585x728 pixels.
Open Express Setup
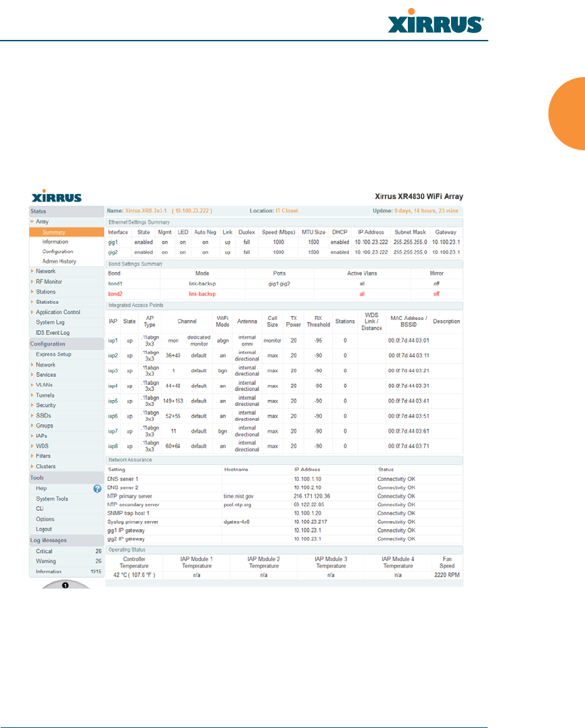tap(53, 355)
